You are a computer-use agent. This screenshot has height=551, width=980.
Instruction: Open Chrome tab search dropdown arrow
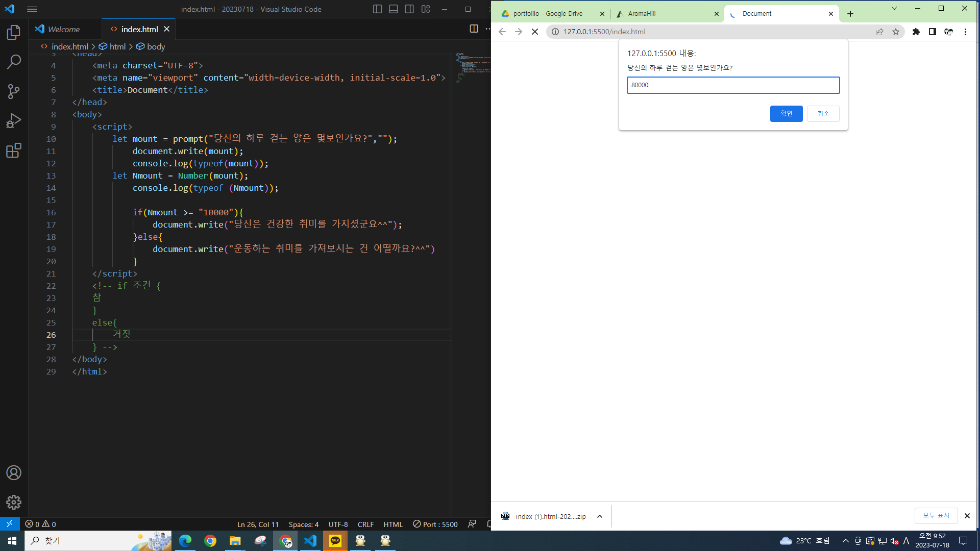[x=894, y=9]
